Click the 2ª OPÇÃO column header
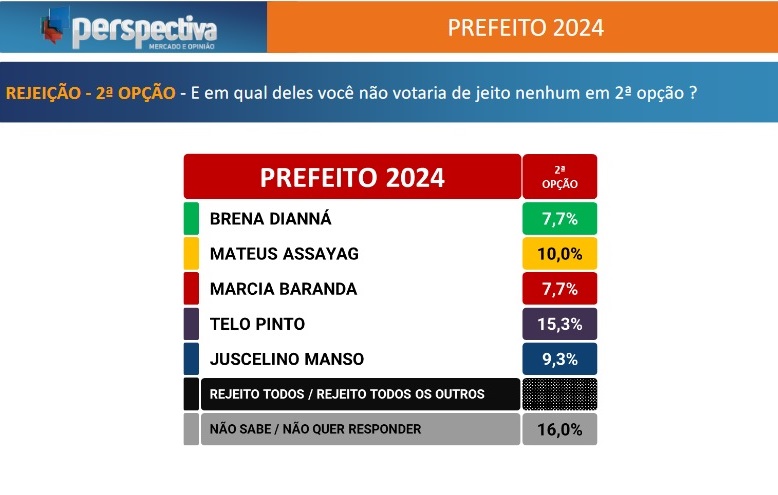This screenshot has height=495, width=778. (560, 177)
